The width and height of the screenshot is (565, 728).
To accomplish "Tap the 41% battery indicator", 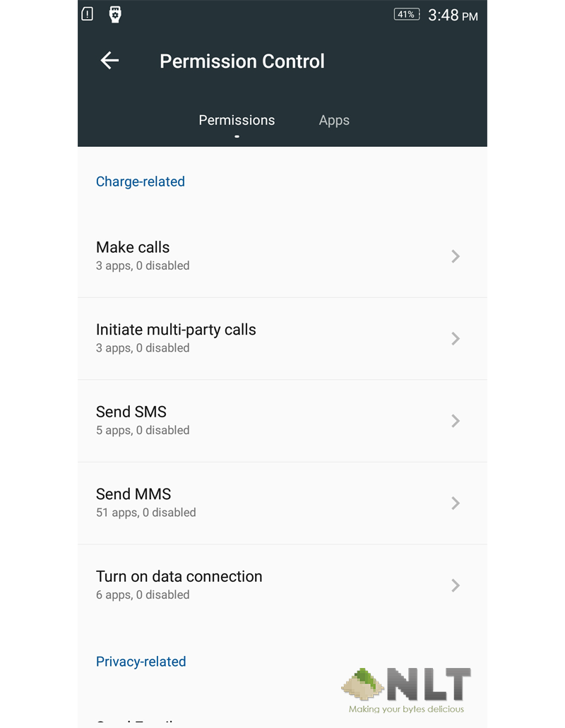I will pos(407,14).
